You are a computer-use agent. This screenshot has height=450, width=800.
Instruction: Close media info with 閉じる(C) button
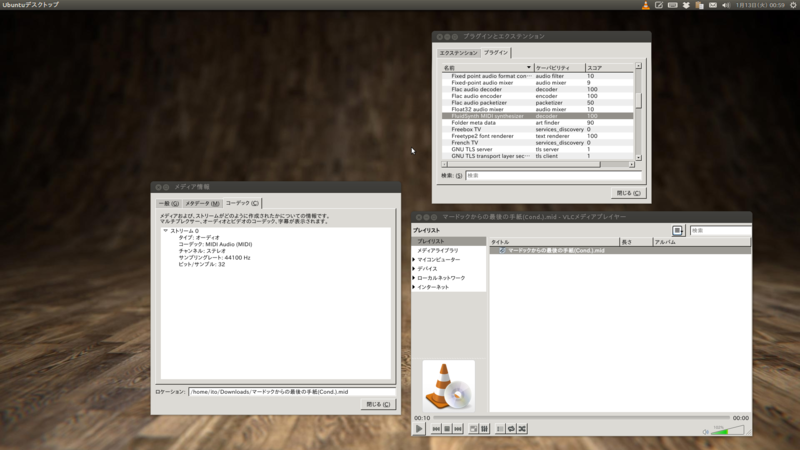(x=378, y=404)
